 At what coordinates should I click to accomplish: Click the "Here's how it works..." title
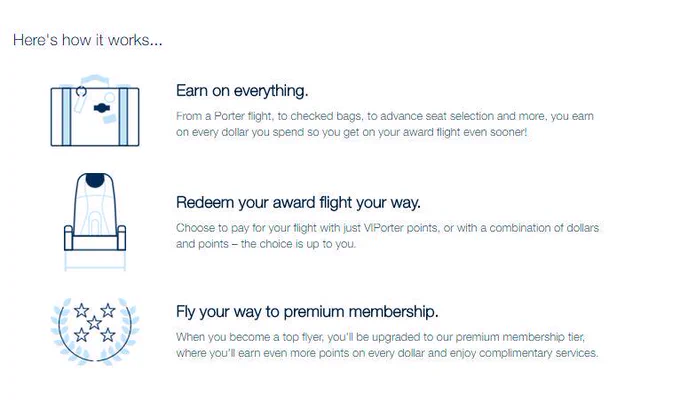click(88, 40)
